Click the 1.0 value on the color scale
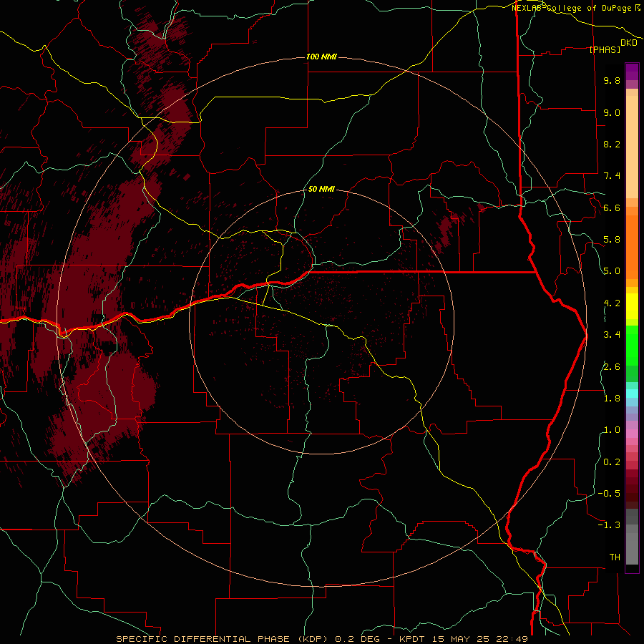The width and height of the screenshot is (644, 644). coord(612,430)
